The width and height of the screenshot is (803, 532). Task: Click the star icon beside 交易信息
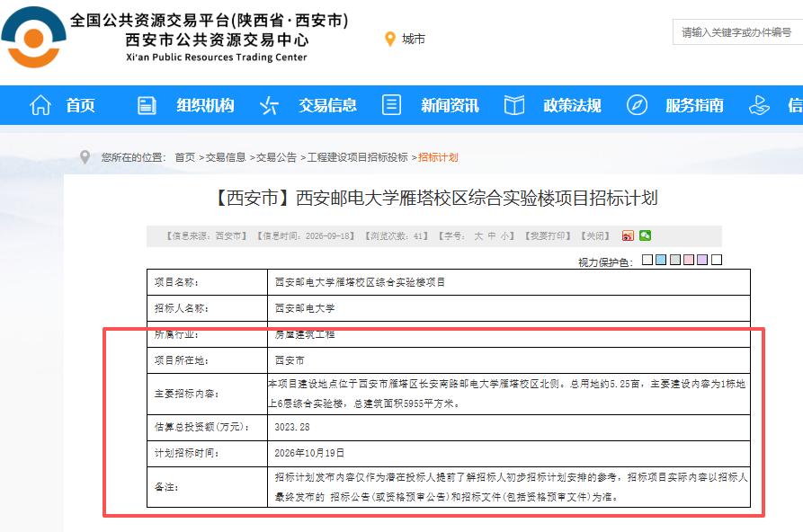click(269, 105)
